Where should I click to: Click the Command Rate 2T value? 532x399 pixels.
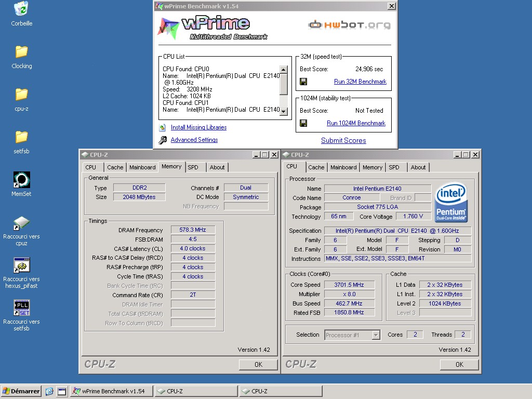193,295
